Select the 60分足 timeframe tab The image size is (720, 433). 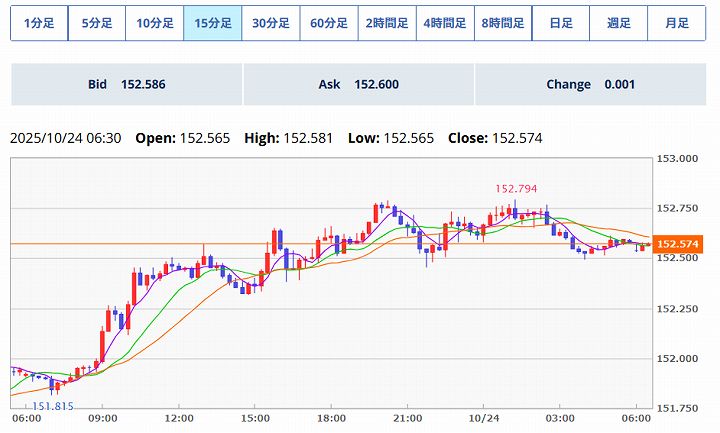click(329, 23)
